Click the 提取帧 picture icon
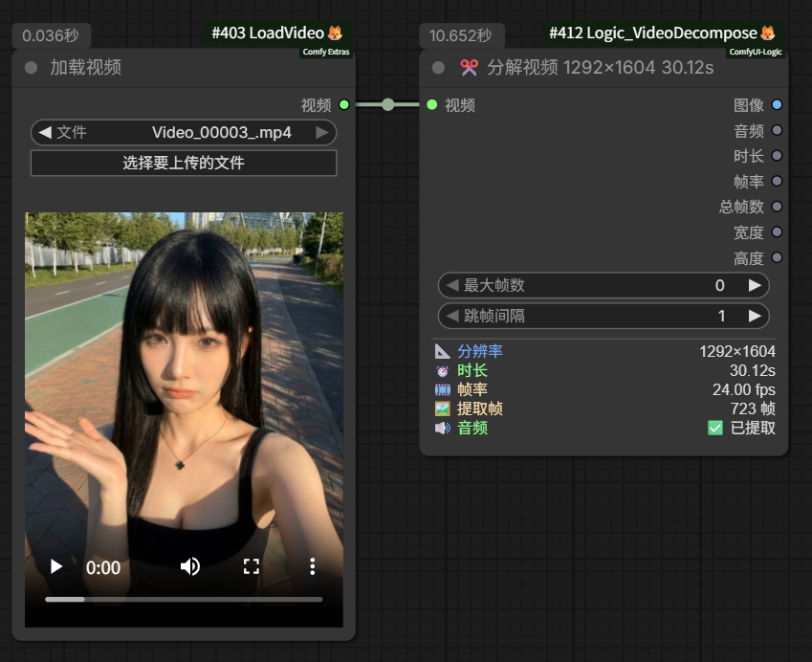Viewport: 812px width, 662px height. pos(442,408)
